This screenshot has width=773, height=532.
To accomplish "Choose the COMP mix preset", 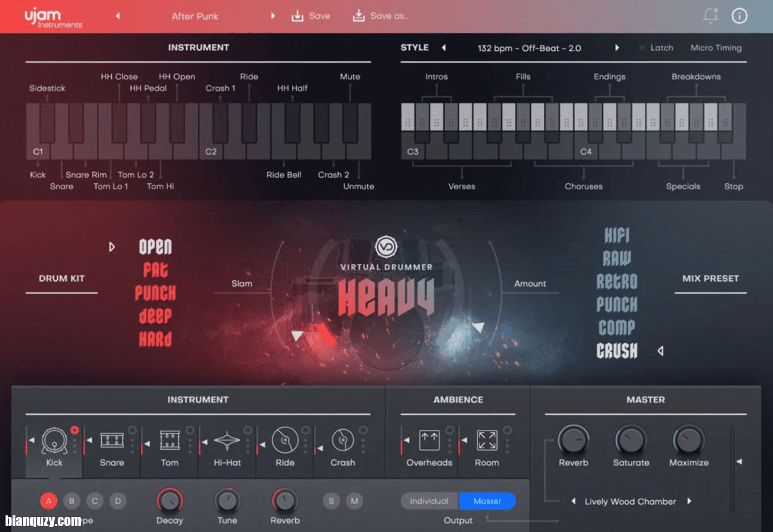I will (x=617, y=327).
